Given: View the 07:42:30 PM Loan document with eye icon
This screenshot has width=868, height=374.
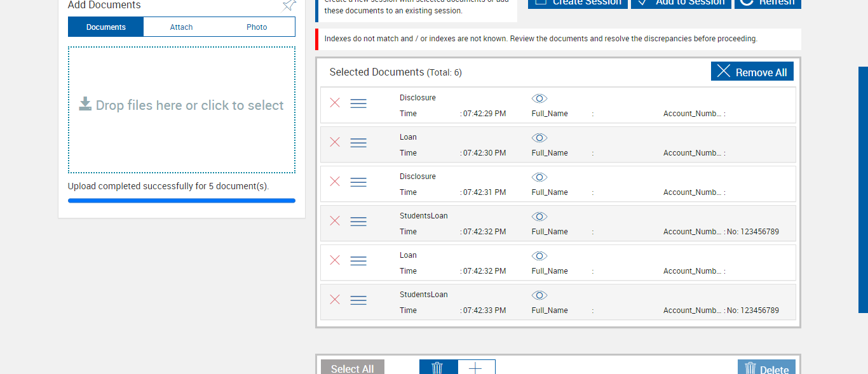Looking at the screenshot, I should (539, 138).
